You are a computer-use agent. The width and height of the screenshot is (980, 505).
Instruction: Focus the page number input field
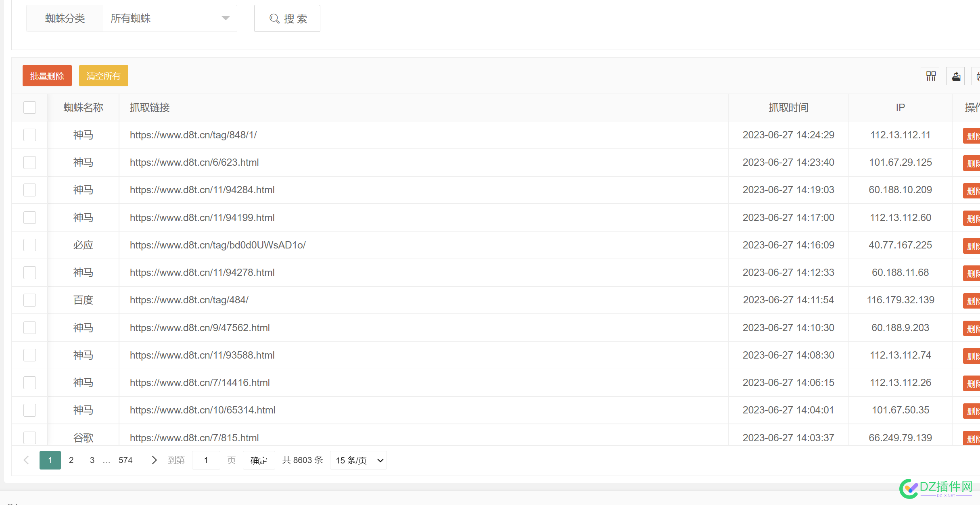coord(206,460)
